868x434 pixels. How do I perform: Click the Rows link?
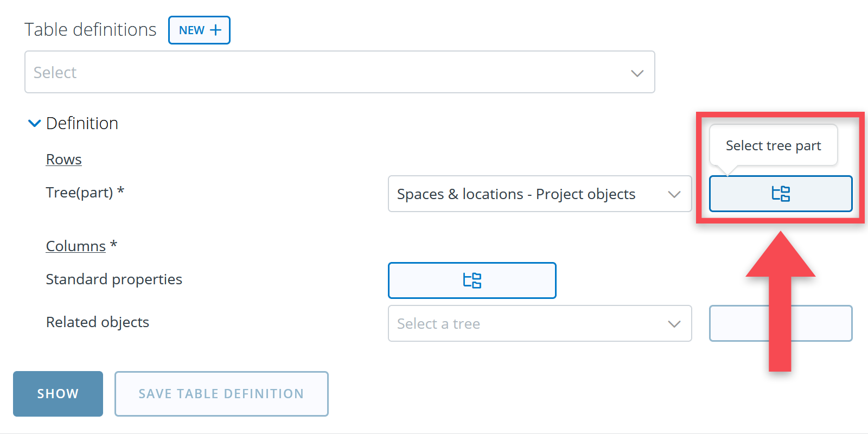click(63, 159)
